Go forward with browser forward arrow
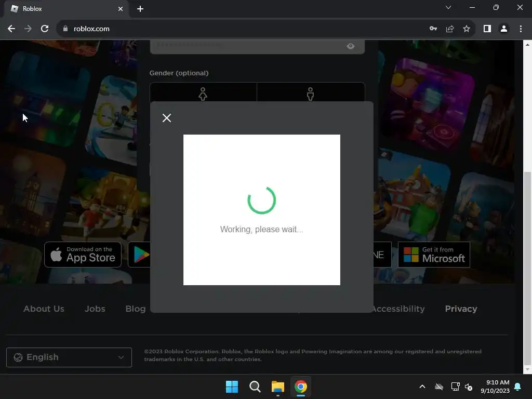Image resolution: width=532 pixels, height=399 pixels. pos(28,29)
